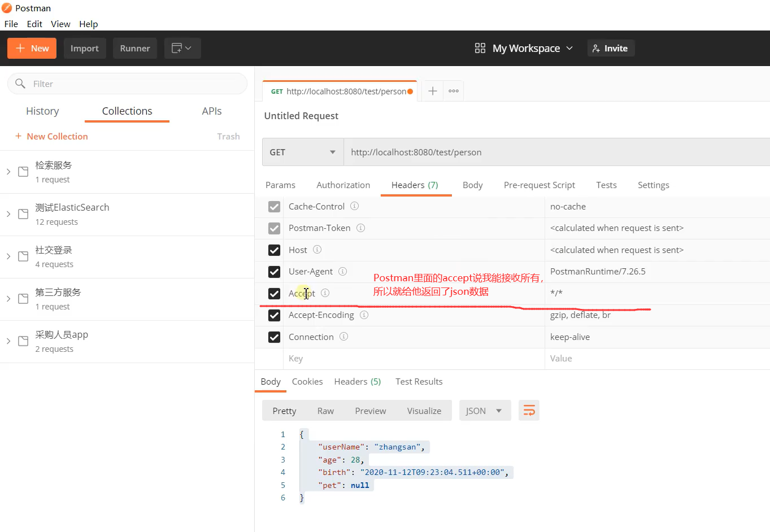Screen dimensions: 770x532
Task: Click the info icon beside Accept header
Action: pyautogui.click(x=325, y=293)
